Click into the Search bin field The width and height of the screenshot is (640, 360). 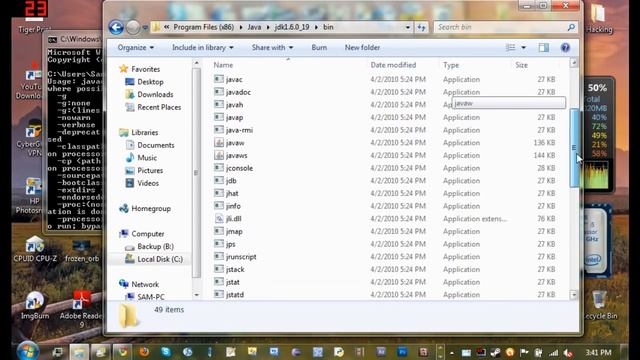pyautogui.click(x=500, y=27)
